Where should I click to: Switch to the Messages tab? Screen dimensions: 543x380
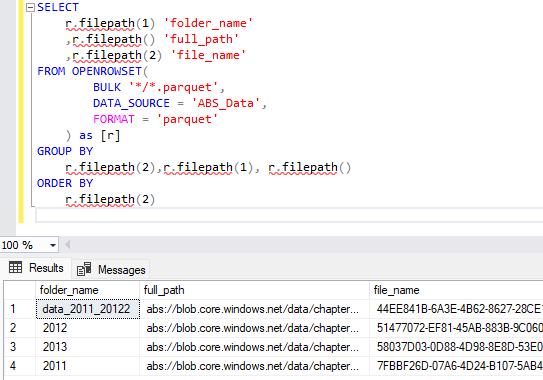pos(111,269)
